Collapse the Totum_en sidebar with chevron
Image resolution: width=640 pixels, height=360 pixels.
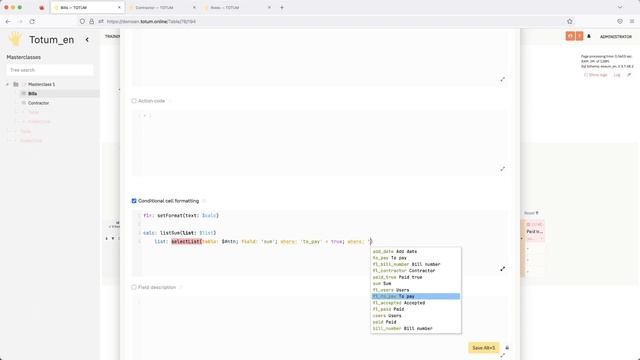click(x=87, y=40)
